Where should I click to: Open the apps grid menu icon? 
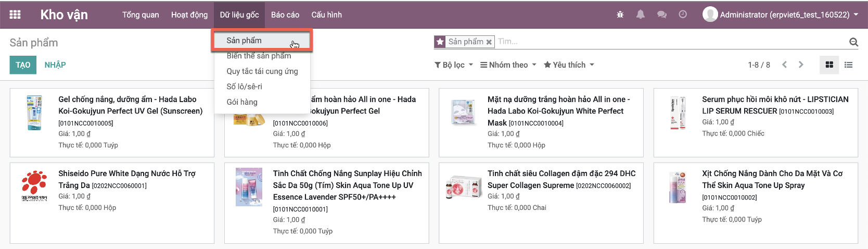(15, 15)
